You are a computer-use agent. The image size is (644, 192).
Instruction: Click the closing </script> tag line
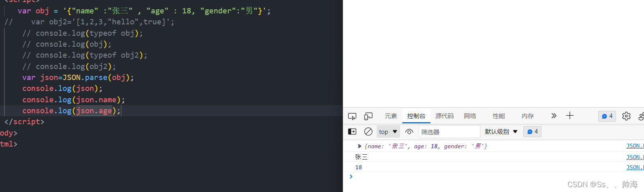pyautogui.click(x=24, y=122)
